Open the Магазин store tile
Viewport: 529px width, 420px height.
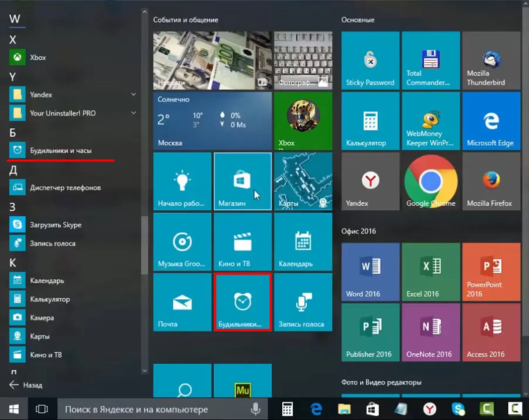tap(243, 182)
